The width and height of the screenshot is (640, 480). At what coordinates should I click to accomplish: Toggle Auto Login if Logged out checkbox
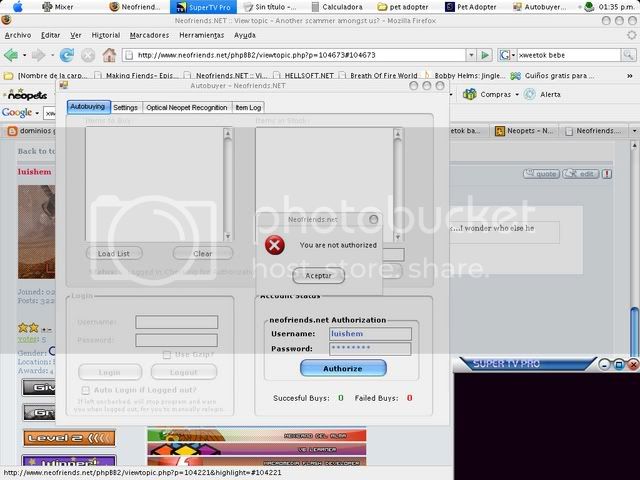pos(85,390)
